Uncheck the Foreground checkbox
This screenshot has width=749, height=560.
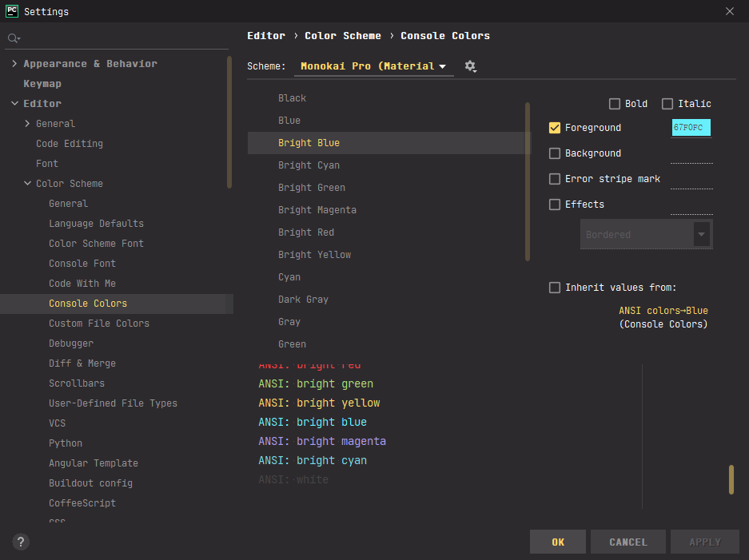click(555, 128)
